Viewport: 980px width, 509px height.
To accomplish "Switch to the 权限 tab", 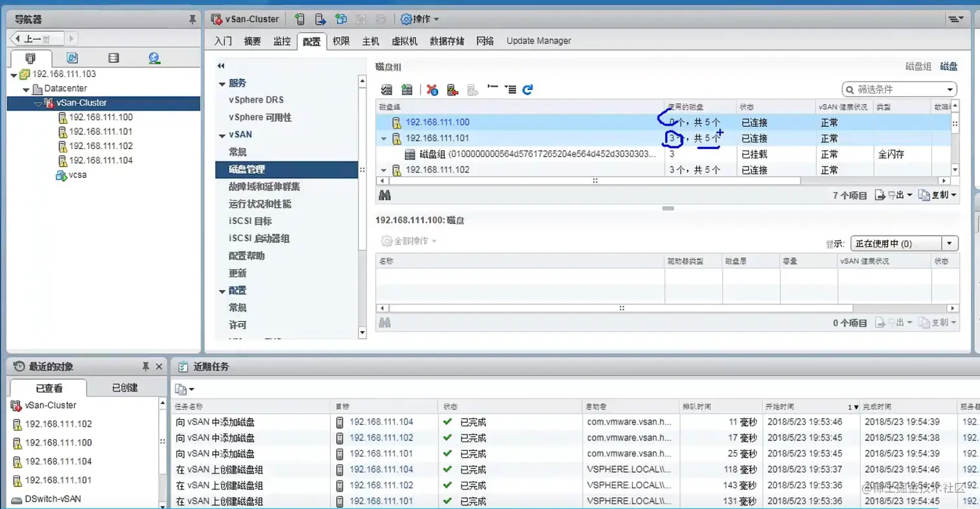I will (341, 41).
